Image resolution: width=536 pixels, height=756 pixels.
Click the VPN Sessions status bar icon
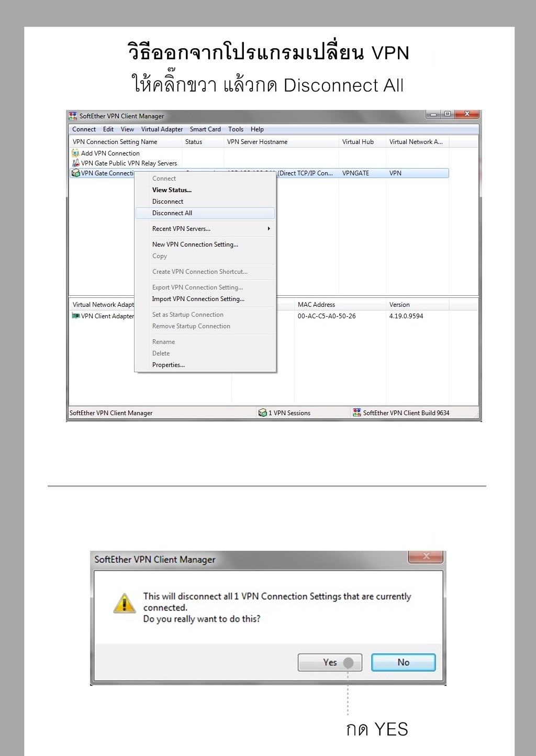click(x=263, y=413)
